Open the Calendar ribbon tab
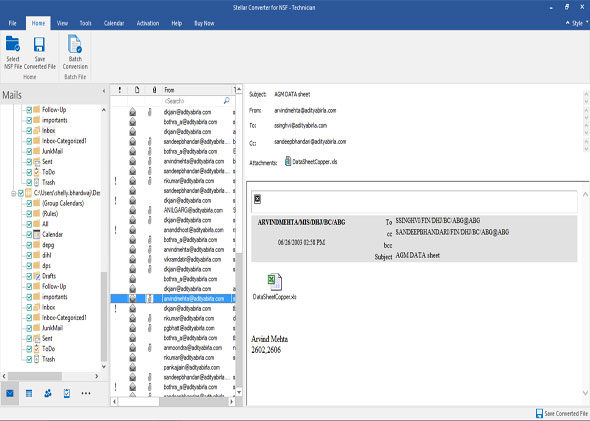Image resolution: width=590 pixels, height=421 pixels. (114, 23)
